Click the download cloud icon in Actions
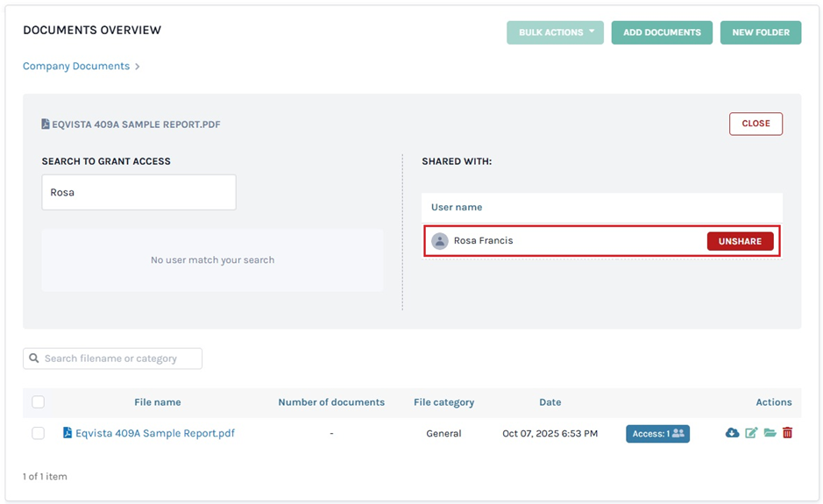This screenshot has height=504, width=823. [732, 433]
